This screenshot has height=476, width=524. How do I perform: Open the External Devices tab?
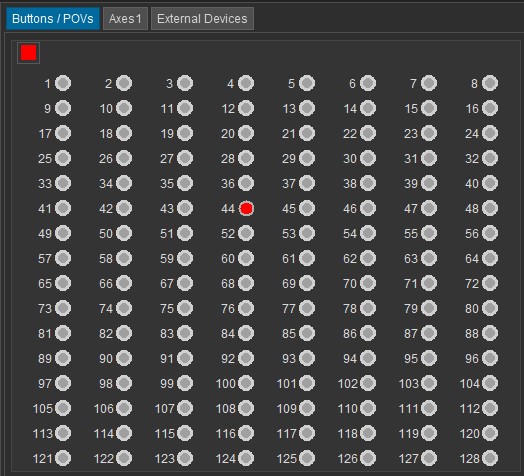[202, 19]
